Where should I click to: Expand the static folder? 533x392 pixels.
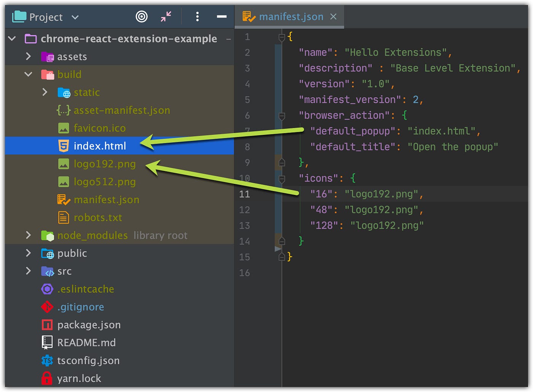(x=45, y=92)
